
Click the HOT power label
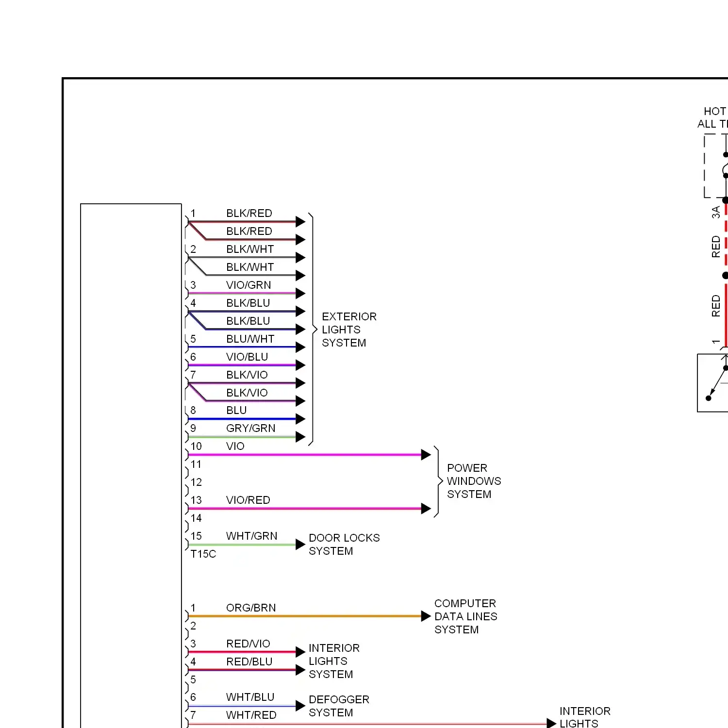715,111
